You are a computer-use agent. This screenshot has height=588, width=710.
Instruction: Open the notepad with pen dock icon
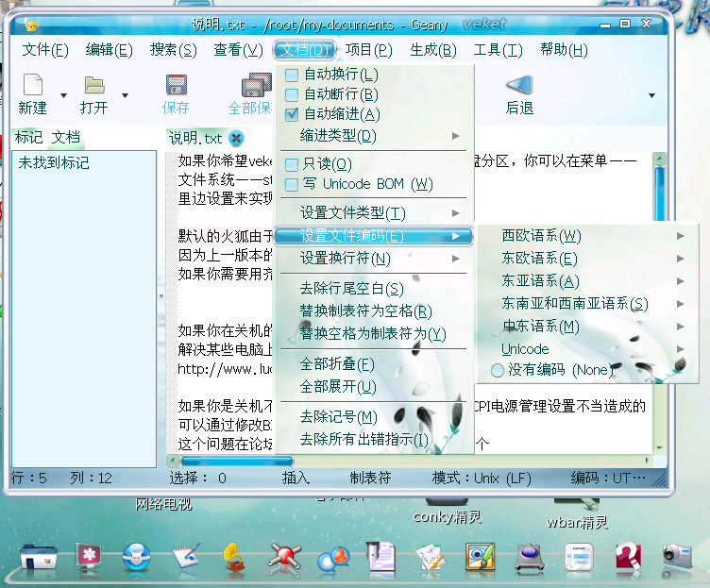click(x=186, y=556)
